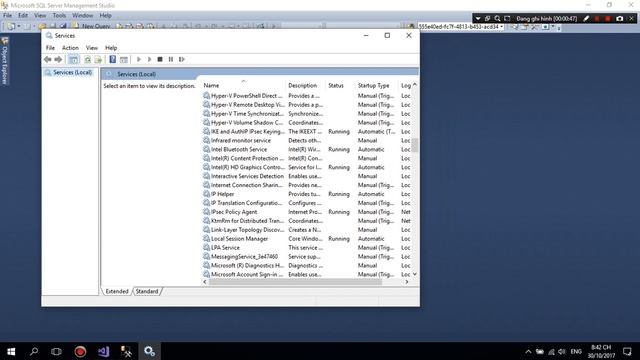Toggle the show/hide console tree icon
The image size is (640, 360).
tap(73, 60)
